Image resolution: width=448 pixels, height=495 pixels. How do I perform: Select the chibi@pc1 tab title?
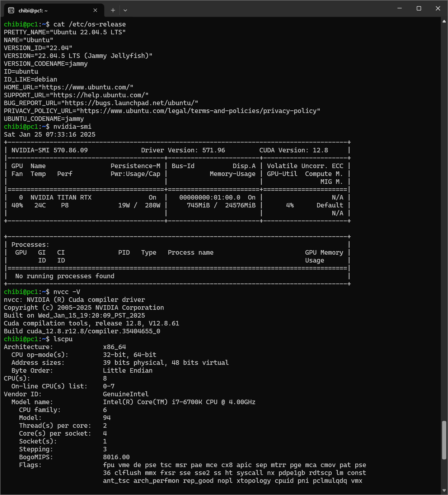pos(33,10)
